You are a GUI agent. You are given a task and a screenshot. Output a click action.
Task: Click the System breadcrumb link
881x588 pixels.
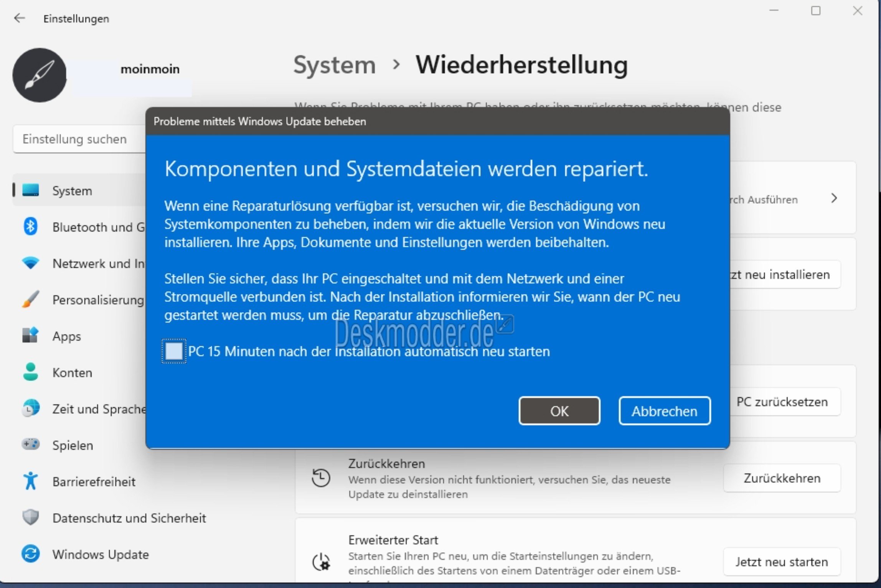334,65
